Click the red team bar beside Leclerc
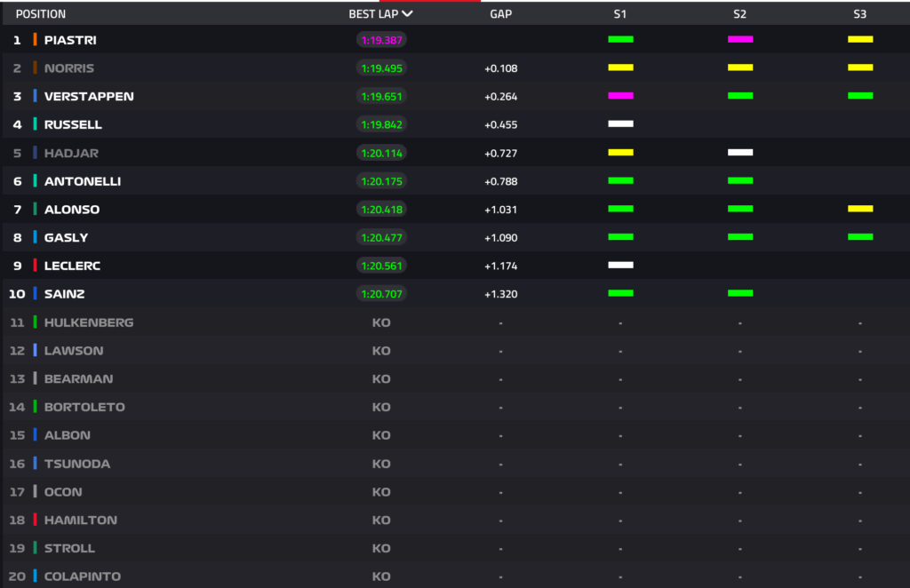This screenshot has height=588, width=910. point(35,266)
